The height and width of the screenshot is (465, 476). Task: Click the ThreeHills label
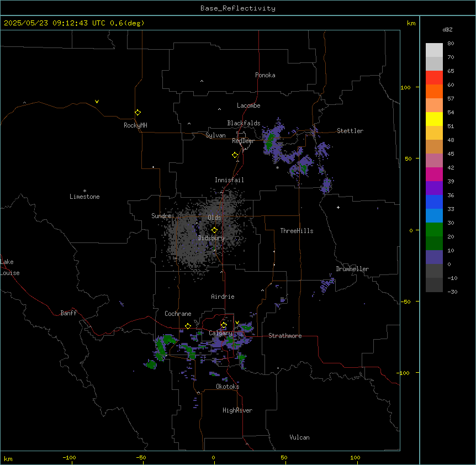297,231
